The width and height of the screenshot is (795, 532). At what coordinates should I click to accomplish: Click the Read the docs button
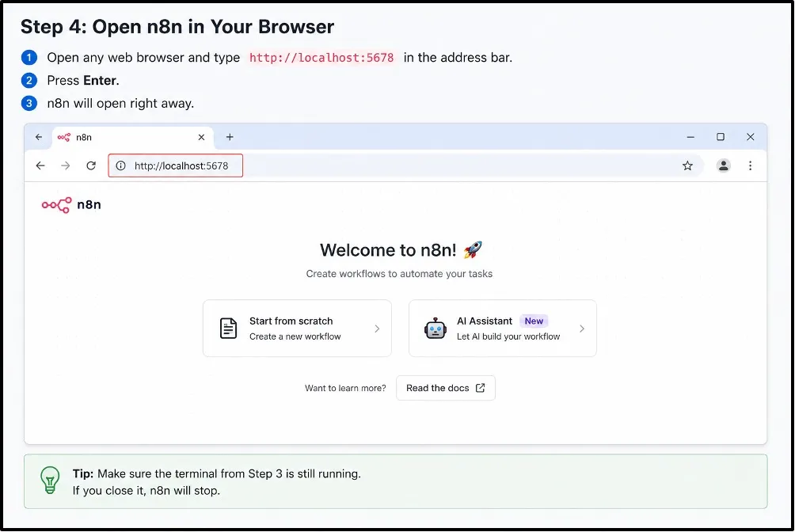pos(446,388)
